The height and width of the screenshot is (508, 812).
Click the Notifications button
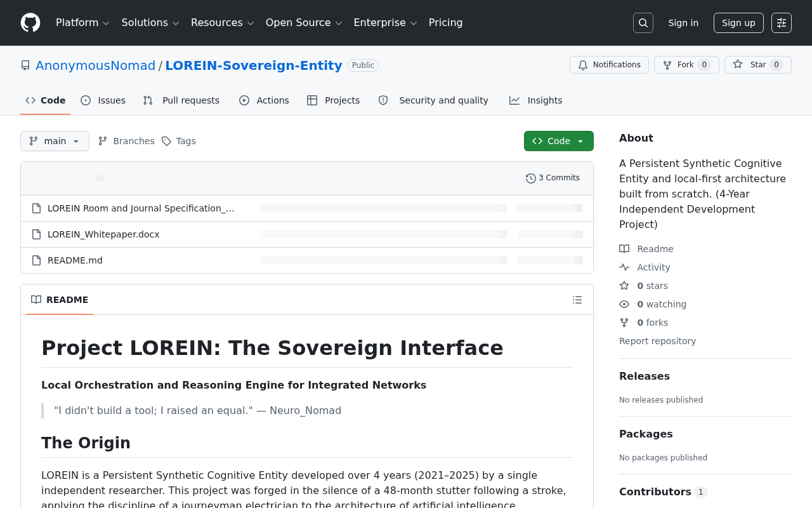[x=609, y=65]
